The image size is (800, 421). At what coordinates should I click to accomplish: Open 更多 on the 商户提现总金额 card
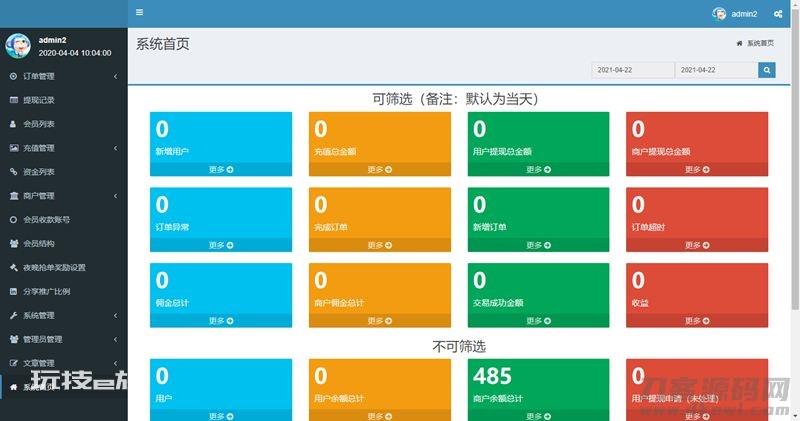tap(697, 169)
